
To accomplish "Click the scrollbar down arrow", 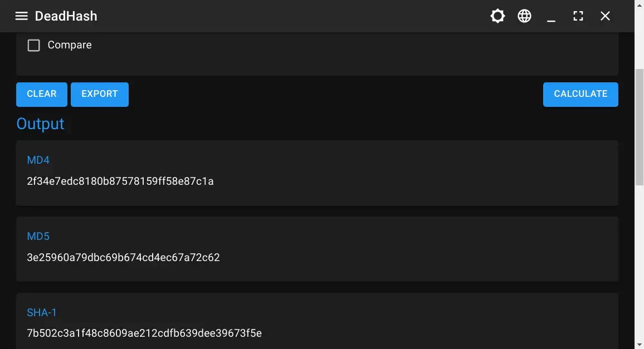I will point(640,345).
